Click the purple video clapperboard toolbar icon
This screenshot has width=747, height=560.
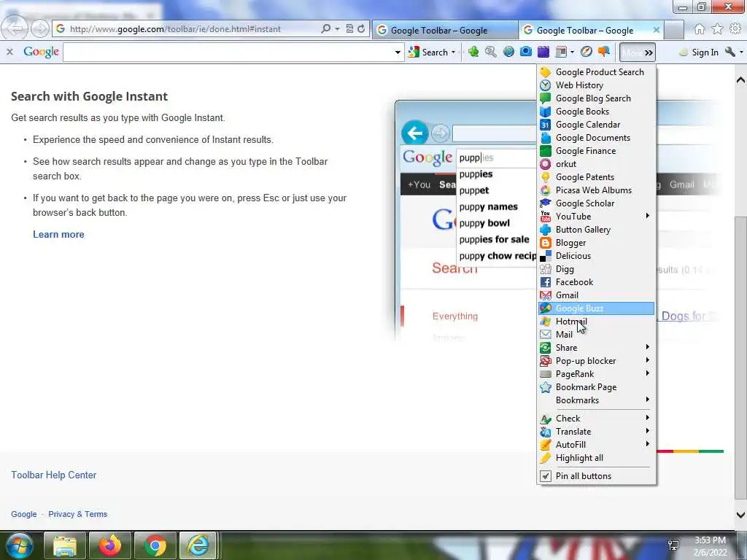coord(543,52)
